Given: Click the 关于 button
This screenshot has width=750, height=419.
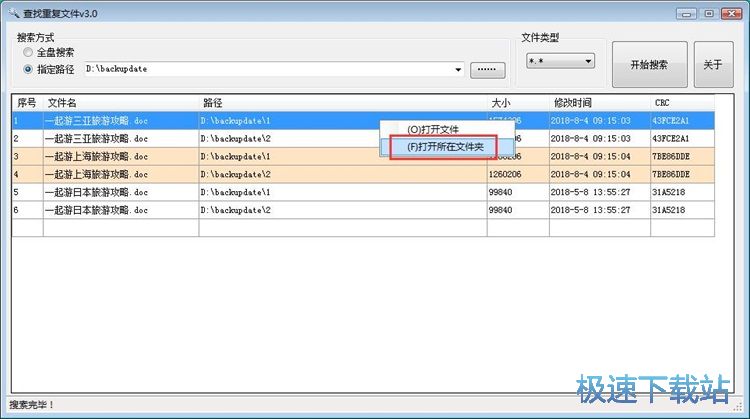Looking at the screenshot, I should 713,65.
